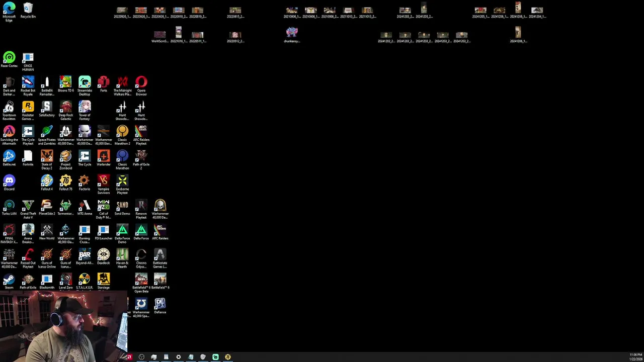Viewport: 644px width, 362px height.
Task: Select Bloons TD 6 icon
Action: [66, 84]
